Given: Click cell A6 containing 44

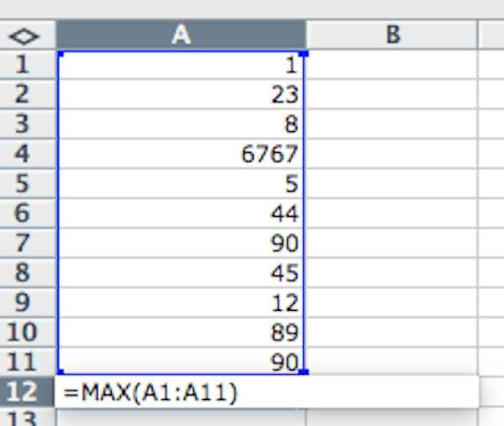Looking at the screenshot, I should tap(181, 213).
